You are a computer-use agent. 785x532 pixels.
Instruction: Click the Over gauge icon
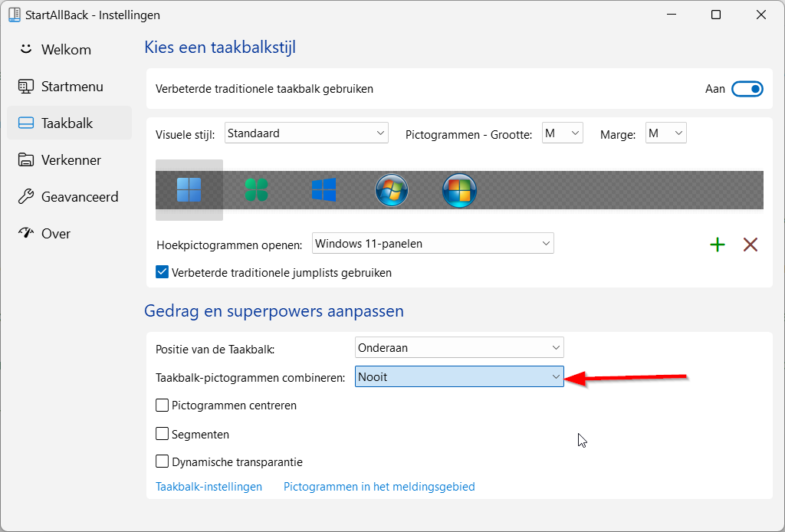point(25,233)
